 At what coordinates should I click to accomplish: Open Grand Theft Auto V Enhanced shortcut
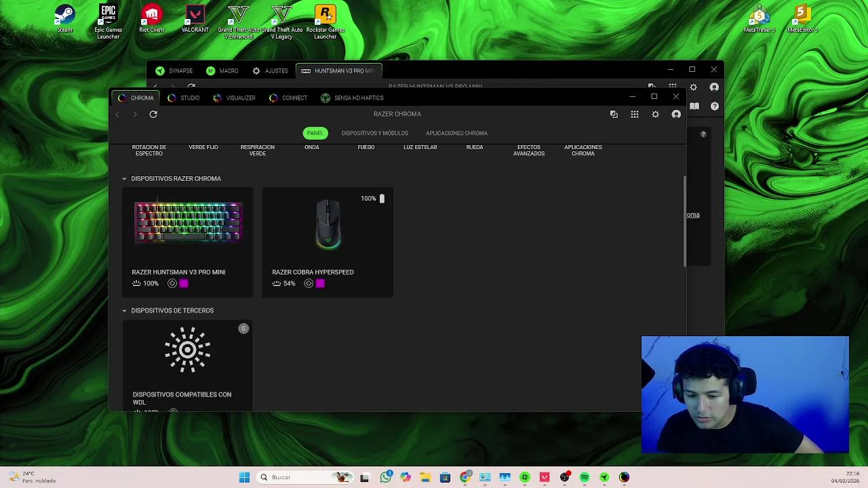238,21
